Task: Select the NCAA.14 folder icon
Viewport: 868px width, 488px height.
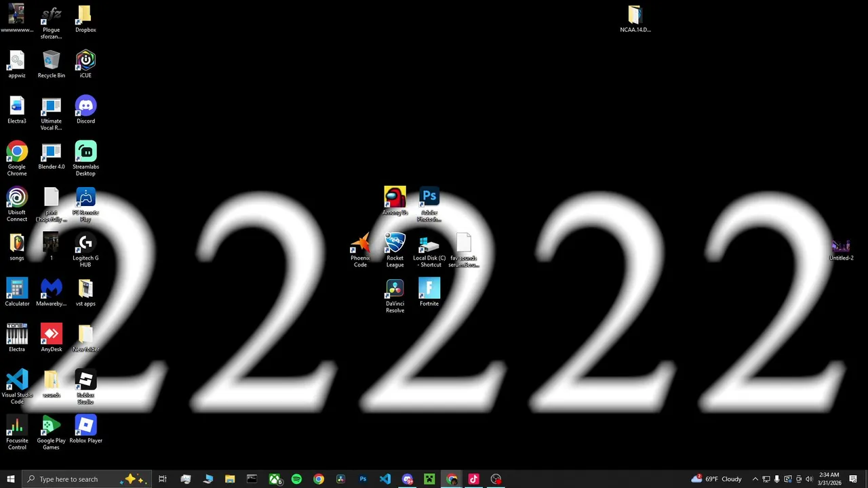Action: click(x=635, y=19)
